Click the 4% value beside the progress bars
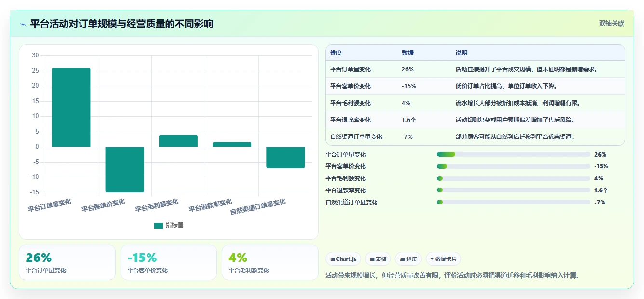This screenshot has width=644, height=299. 599,178
